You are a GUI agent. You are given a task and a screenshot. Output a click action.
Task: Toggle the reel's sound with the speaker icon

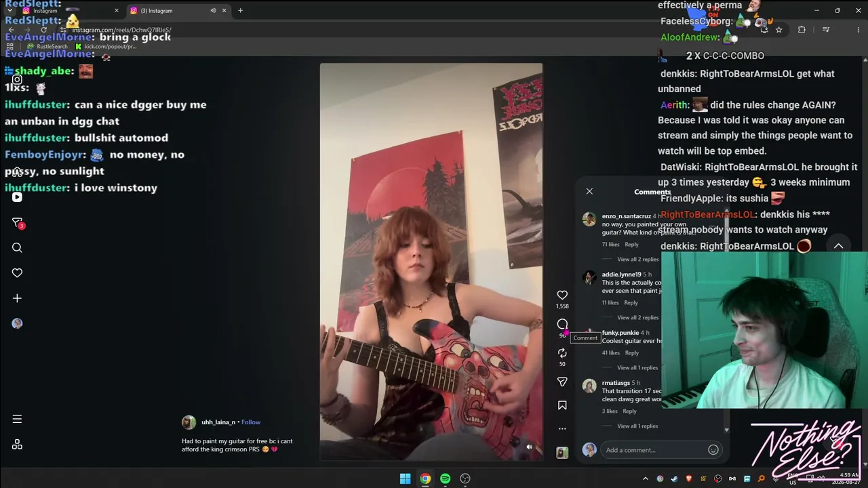pos(530,447)
